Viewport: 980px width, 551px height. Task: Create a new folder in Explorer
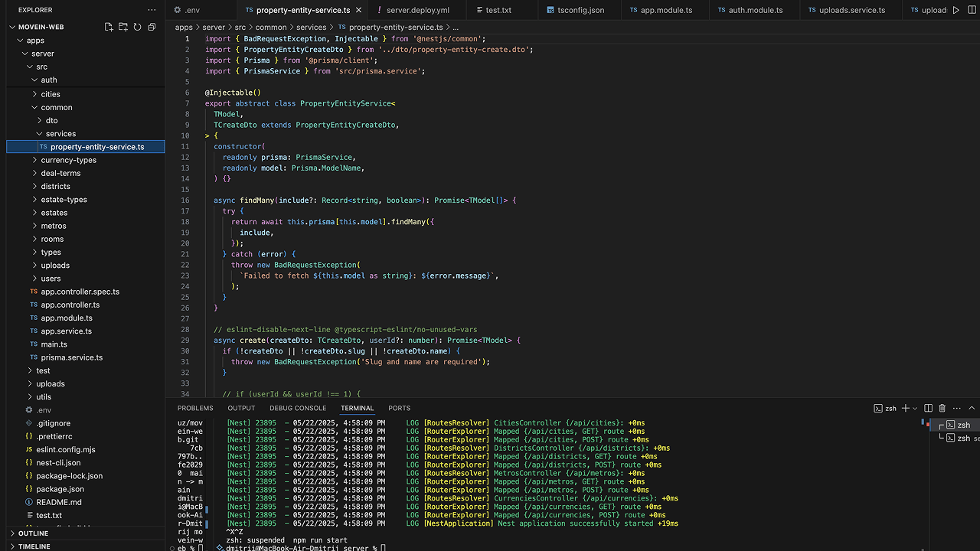[x=123, y=27]
